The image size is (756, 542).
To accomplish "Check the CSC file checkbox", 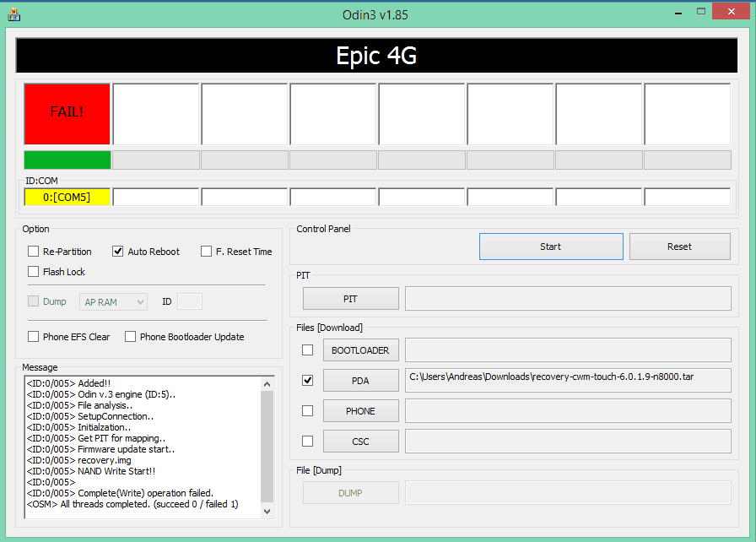I will [307, 442].
